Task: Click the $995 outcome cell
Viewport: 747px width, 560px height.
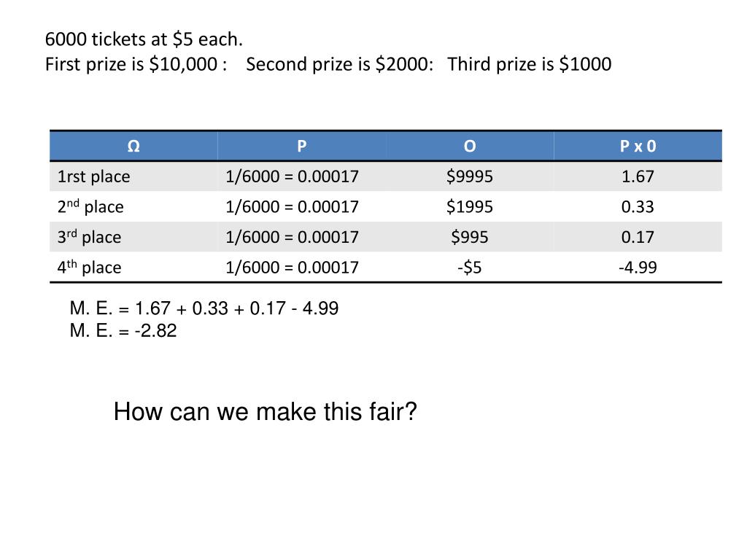Action: 470,237
